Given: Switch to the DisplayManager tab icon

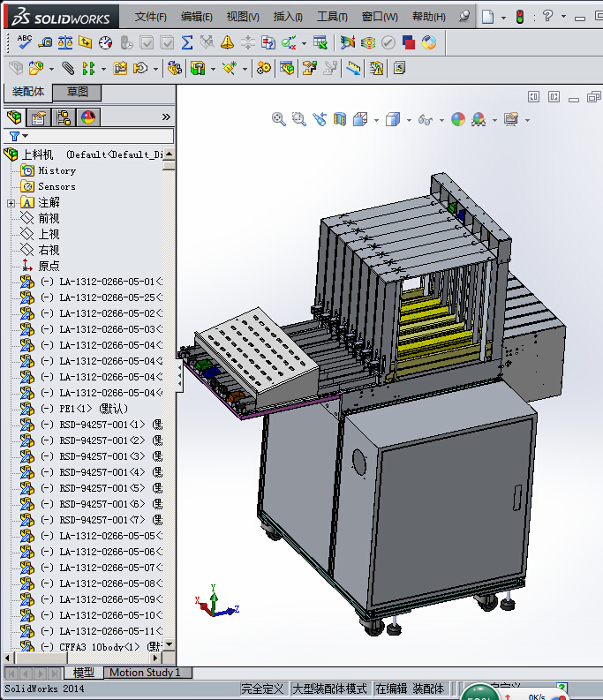Looking at the screenshot, I should tap(88, 117).
